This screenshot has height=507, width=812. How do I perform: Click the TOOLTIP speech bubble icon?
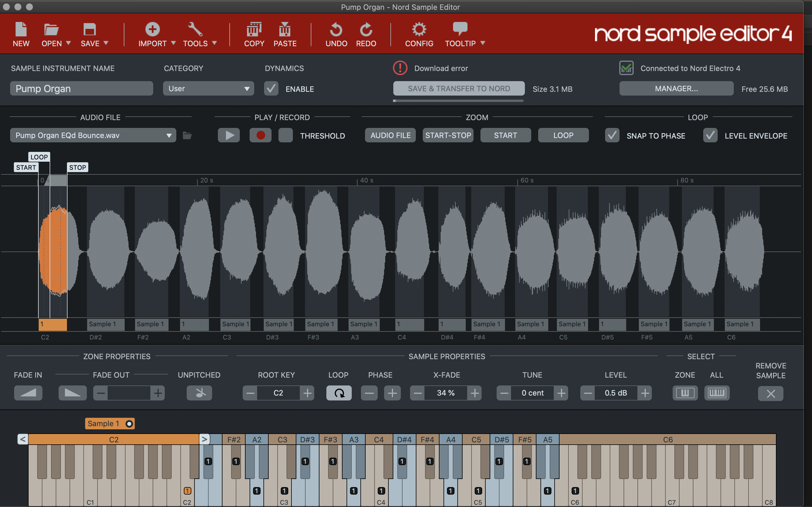[x=460, y=29]
